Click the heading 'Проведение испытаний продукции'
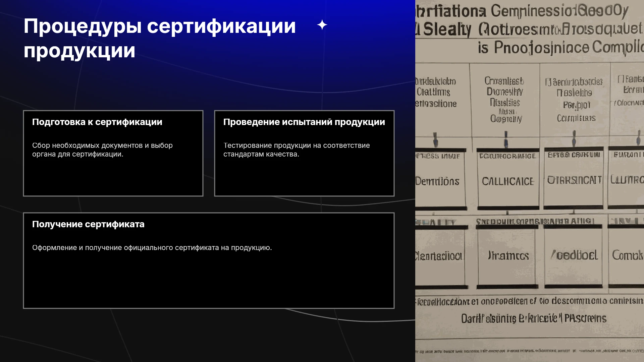Viewport: 644px width, 362px height. point(304,122)
